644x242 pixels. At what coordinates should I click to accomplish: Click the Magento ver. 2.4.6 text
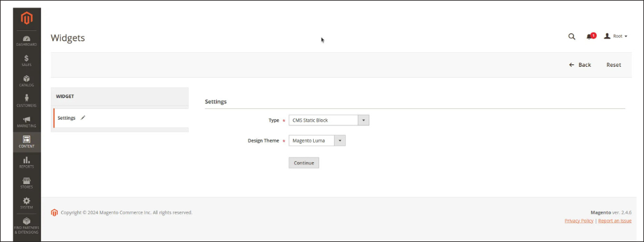(x=611, y=213)
